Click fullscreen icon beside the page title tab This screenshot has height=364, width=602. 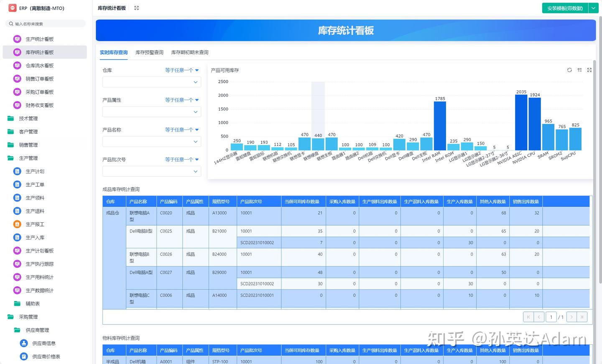click(x=136, y=8)
